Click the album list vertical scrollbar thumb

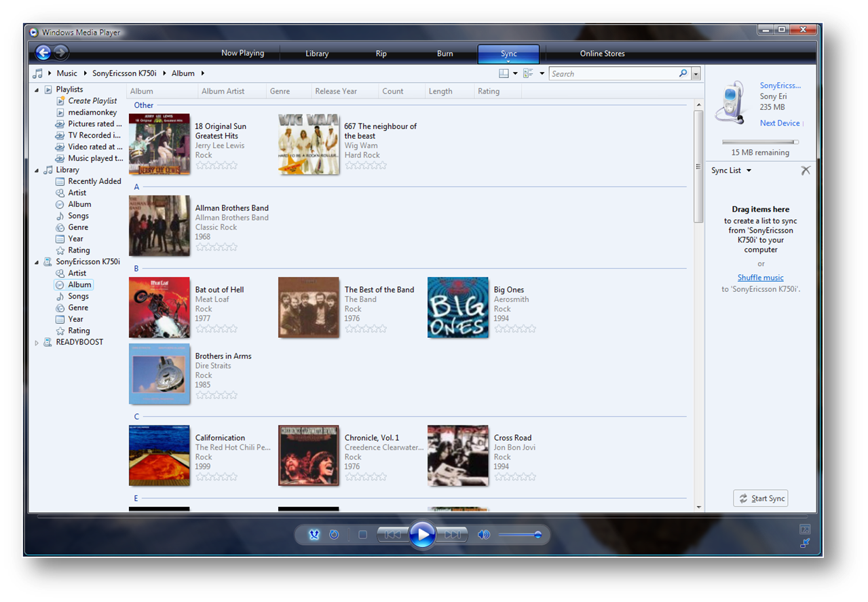coord(698,166)
